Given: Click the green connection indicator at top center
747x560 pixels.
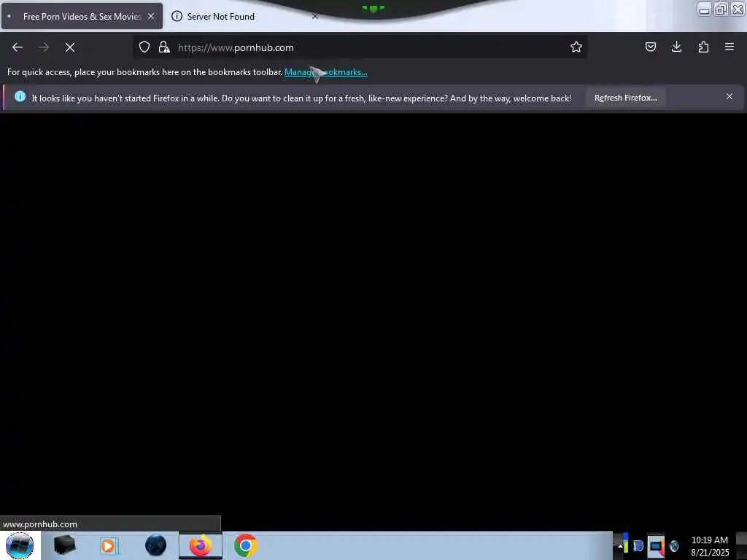Looking at the screenshot, I should click(373, 9).
